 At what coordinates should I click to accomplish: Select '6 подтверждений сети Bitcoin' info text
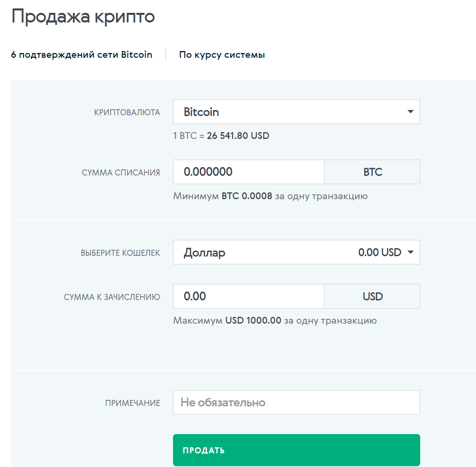[81, 55]
